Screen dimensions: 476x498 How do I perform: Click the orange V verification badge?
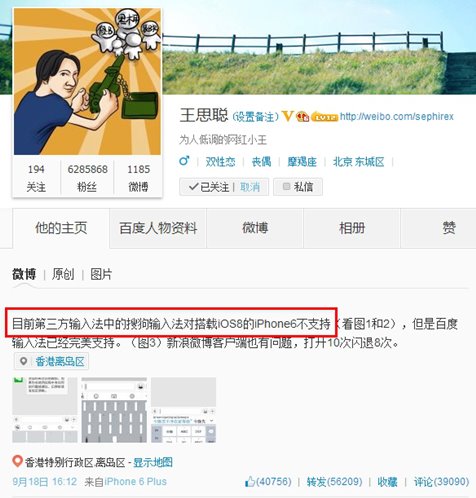point(287,116)
